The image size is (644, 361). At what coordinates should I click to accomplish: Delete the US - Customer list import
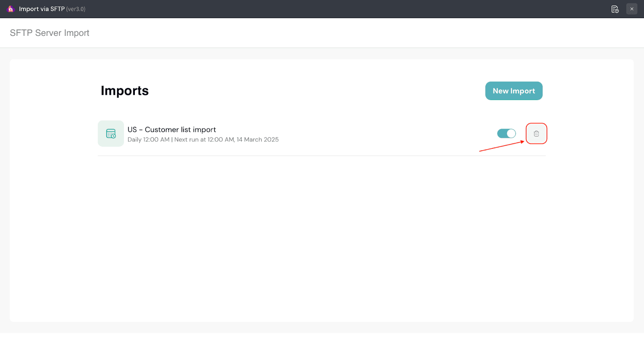click(x=536, y=133)
